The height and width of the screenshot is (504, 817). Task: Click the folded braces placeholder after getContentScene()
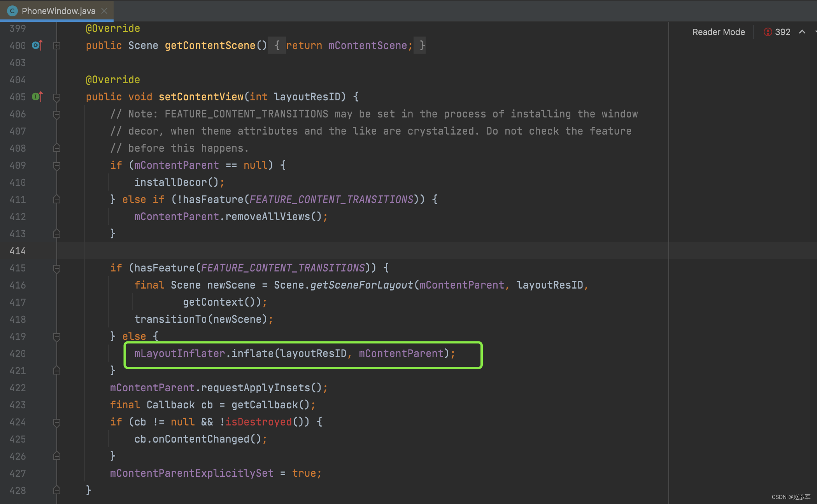[x=277, y=45]
